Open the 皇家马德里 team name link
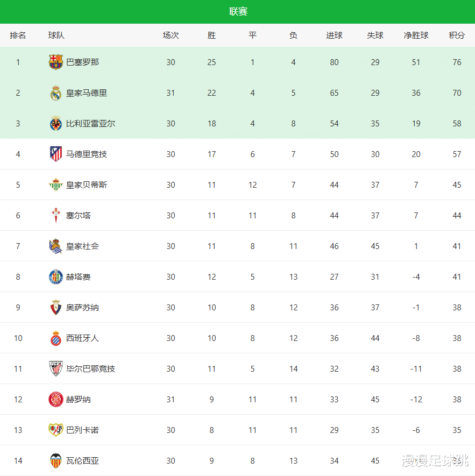475x476 pixels. click(x=87, y=93)
